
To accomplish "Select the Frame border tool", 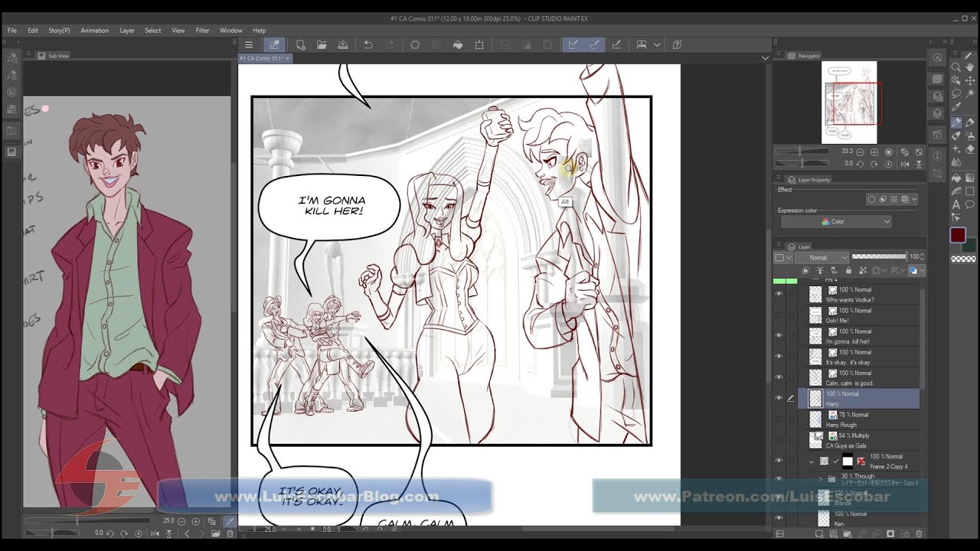I will [970, 191].
